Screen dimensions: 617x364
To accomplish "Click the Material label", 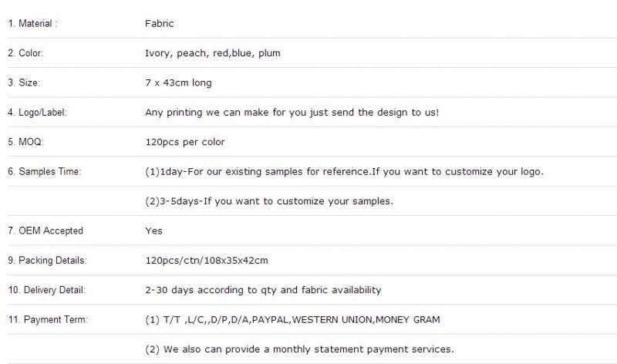I will [x=32, y=24].
